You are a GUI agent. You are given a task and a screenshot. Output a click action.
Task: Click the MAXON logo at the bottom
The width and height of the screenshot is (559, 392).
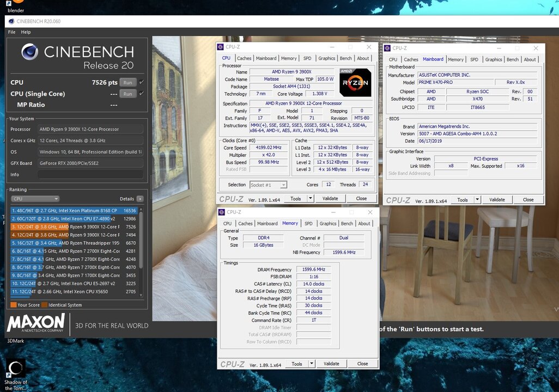[36, 323]
